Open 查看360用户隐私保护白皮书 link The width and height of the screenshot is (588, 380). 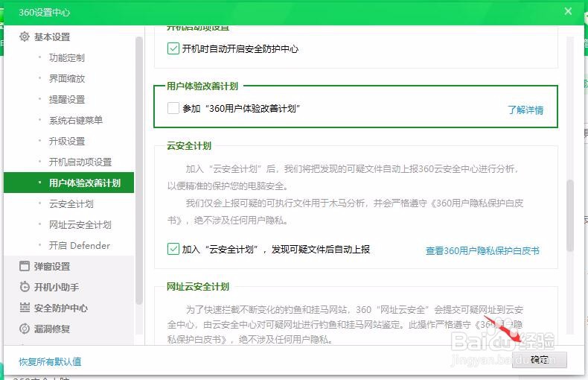click(x=482, y=250)
